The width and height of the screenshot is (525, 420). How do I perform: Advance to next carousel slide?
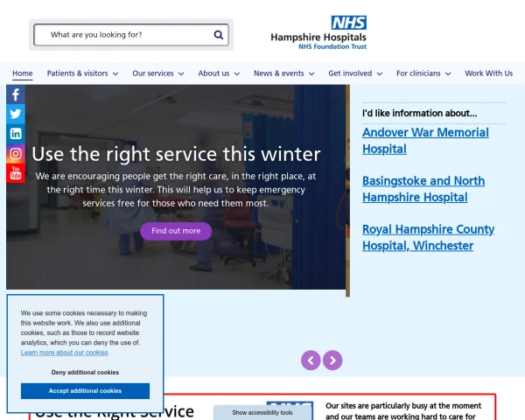332,360
